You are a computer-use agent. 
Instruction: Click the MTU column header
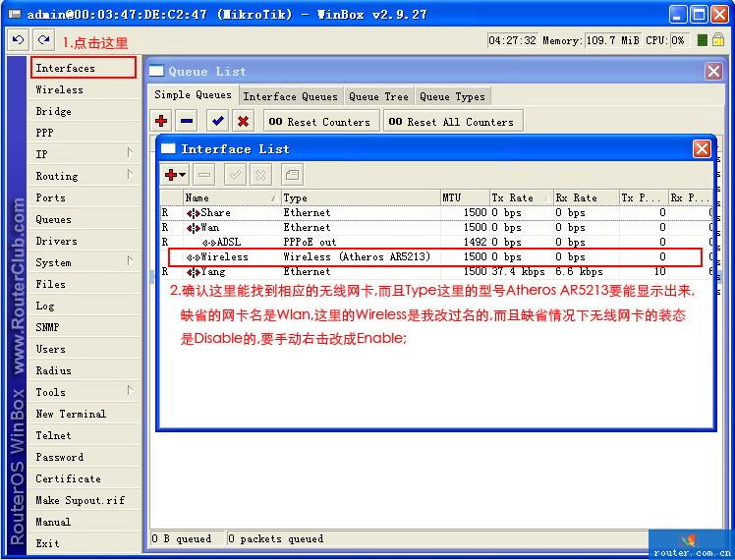[465, 197]
